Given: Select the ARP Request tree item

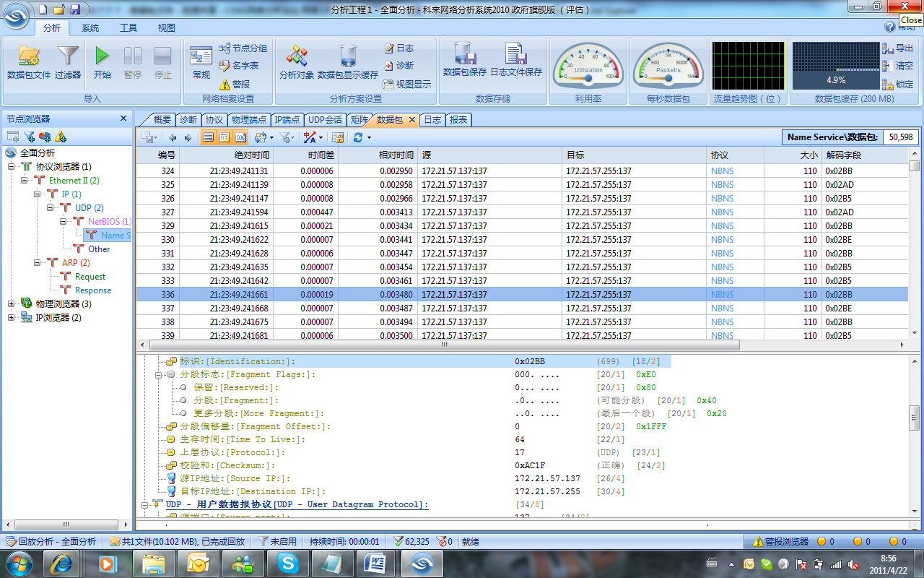Looking at the screenshot, I should [90, 277].
